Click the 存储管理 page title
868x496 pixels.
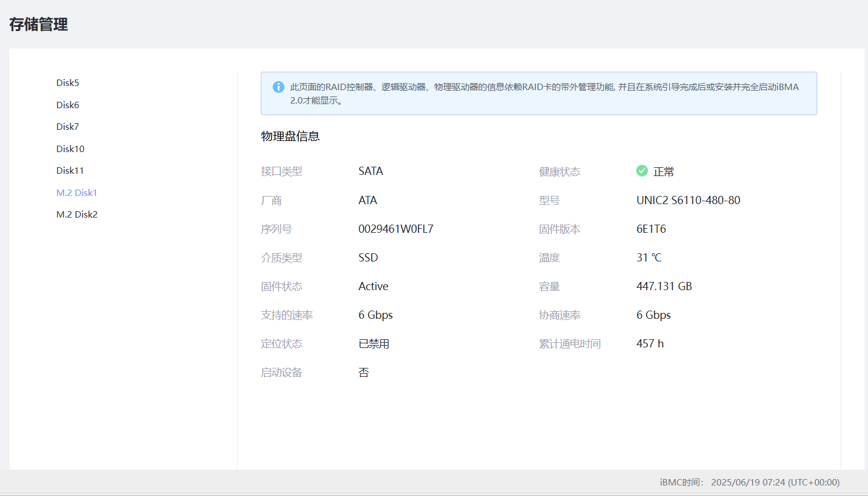tap(39, 25)
